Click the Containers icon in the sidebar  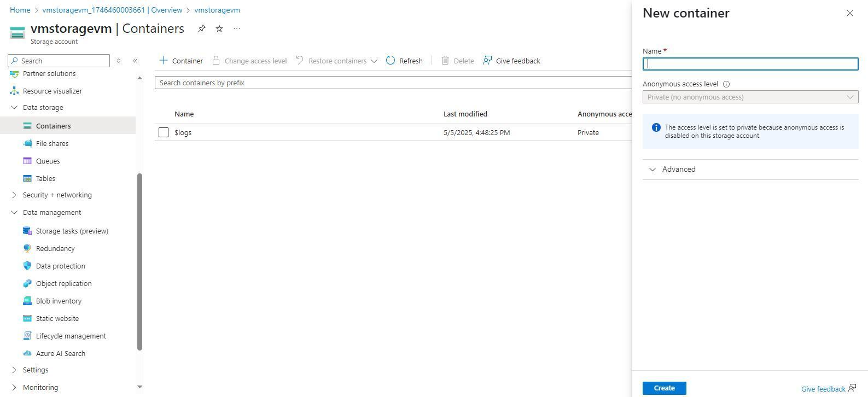click(27, 126)
